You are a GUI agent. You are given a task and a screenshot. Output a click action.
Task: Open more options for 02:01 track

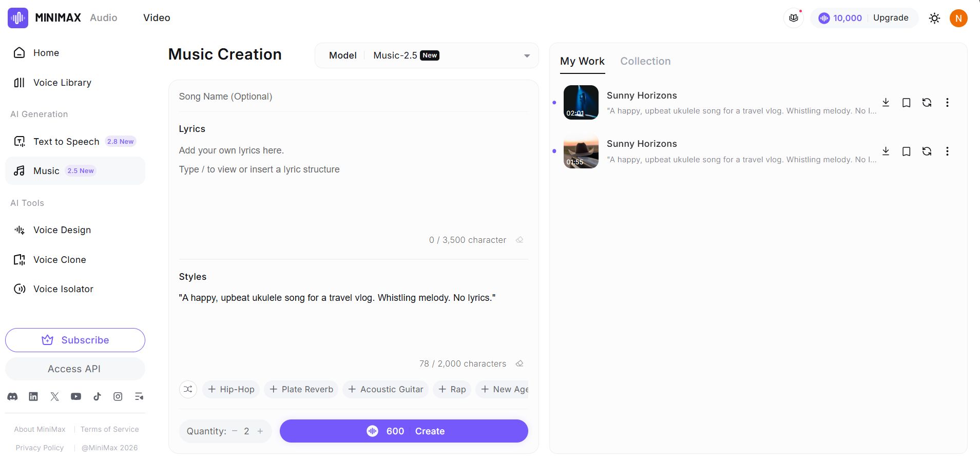tap(947, 103)
